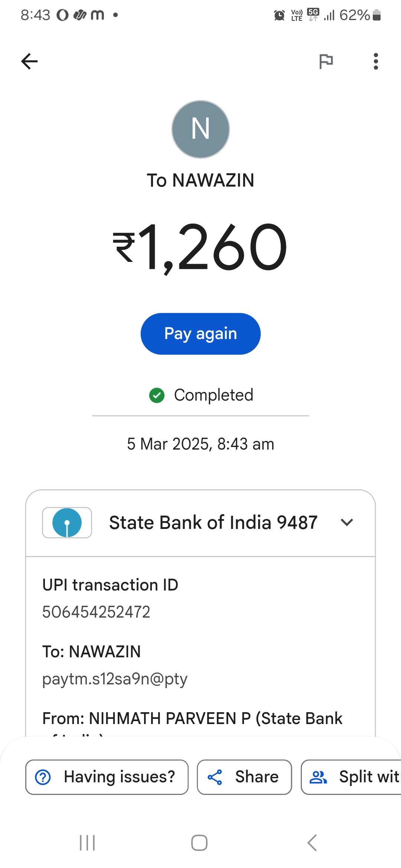Tap the paytm.s12sa9n@pty UPI address
Viewport: 401px width, 868px height.
(115, 679)
